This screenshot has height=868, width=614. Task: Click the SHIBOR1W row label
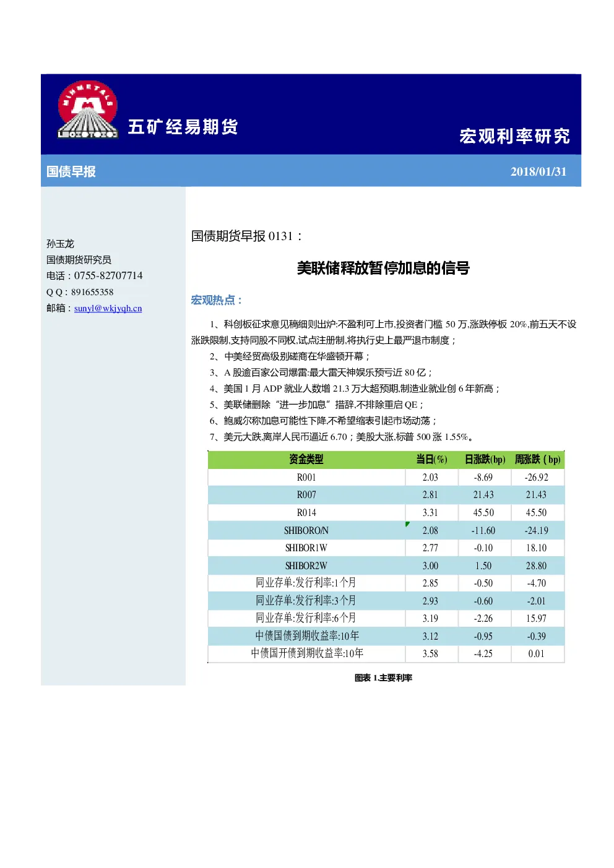306,548
